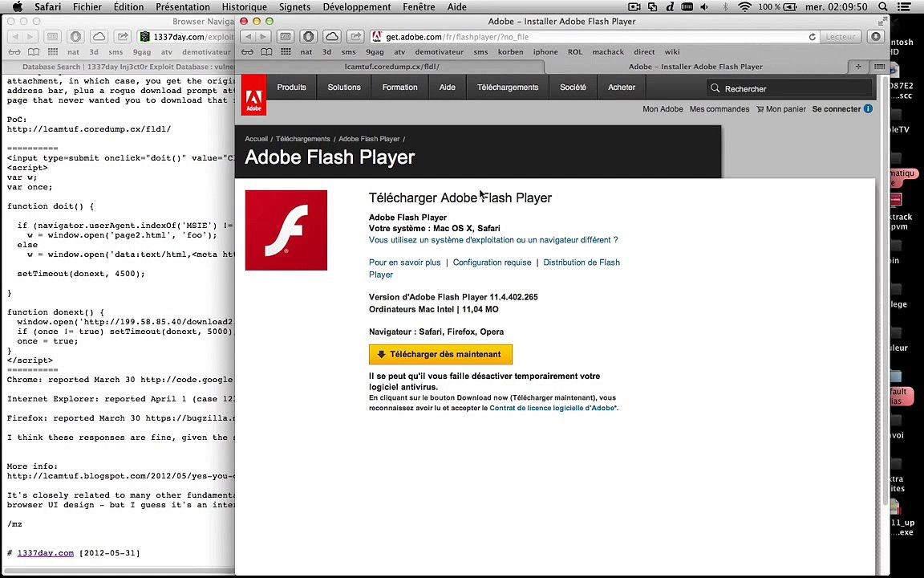This screenshot has width=924, height=578.
Task: Click the Téléchargements breadcrumb link
Action: click(303, 139)
